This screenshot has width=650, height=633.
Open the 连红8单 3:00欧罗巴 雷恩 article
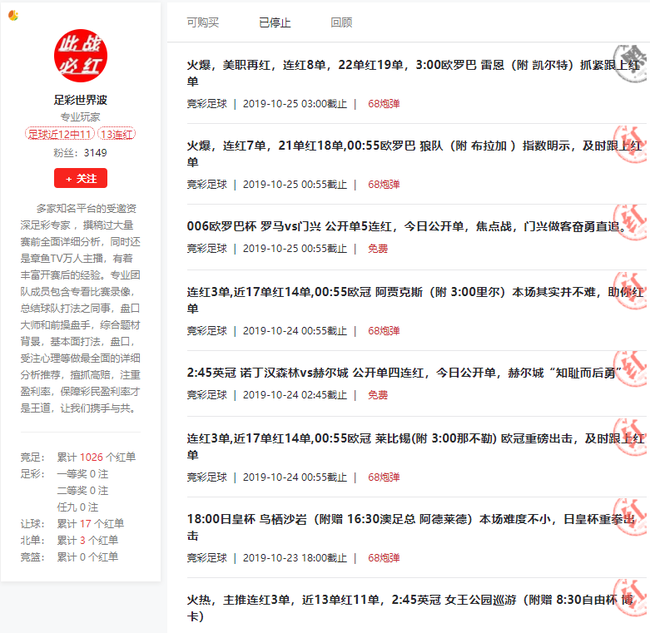coord(413,73)
